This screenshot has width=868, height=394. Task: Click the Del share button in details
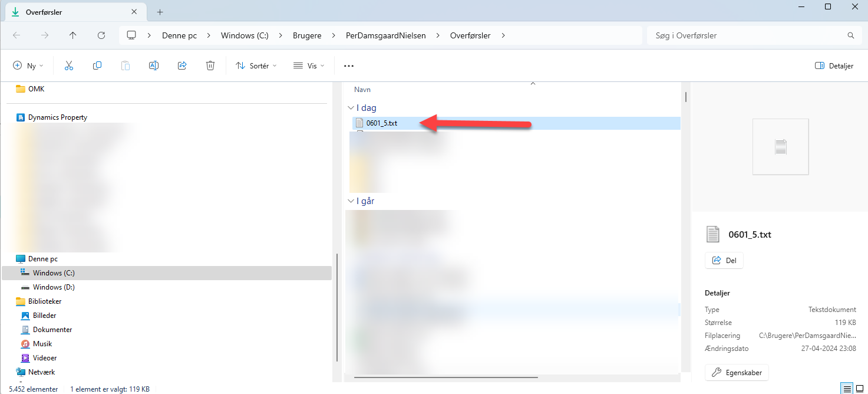724,260
